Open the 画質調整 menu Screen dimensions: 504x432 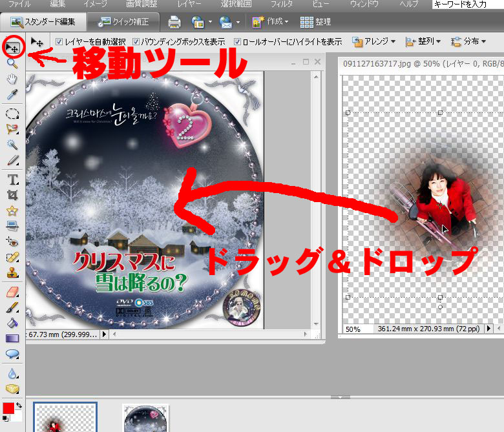[142, 4]
